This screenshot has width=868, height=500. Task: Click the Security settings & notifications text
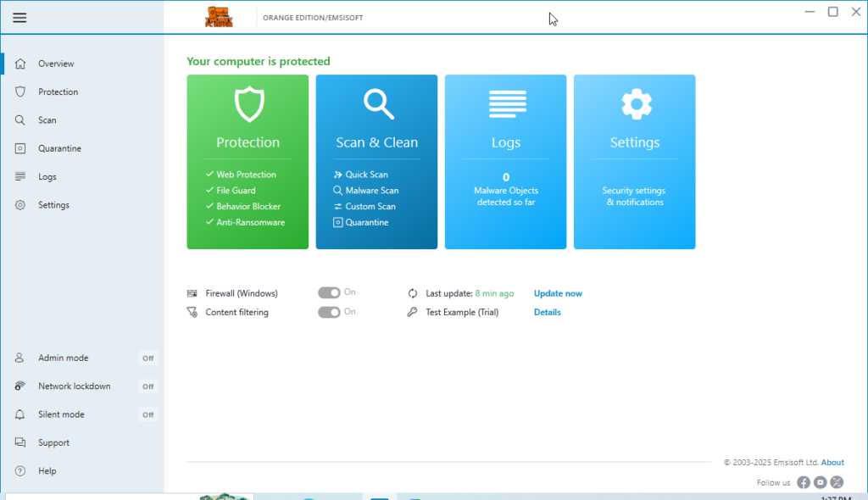pos(634,197)
